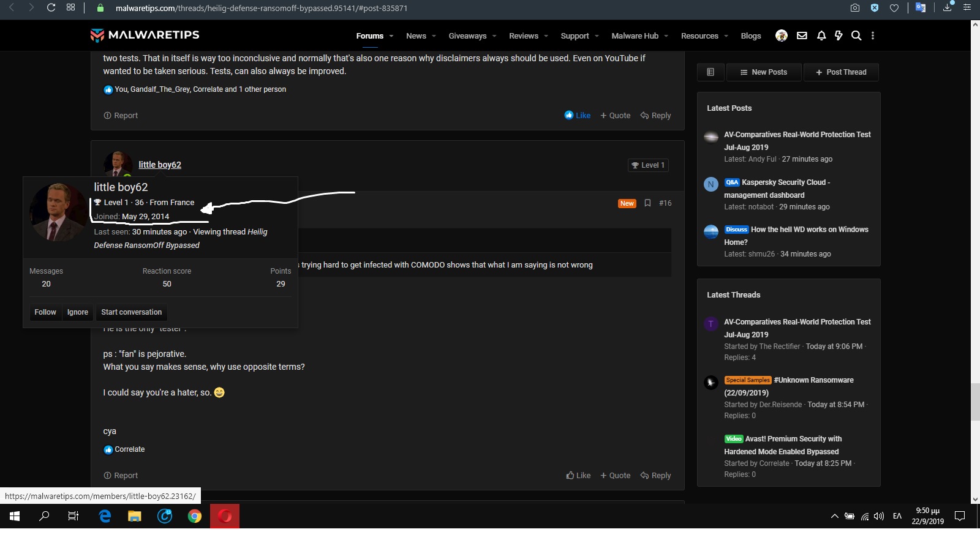Open the News menu item
This screenshot has height=551, width=980.
[416, 36]
